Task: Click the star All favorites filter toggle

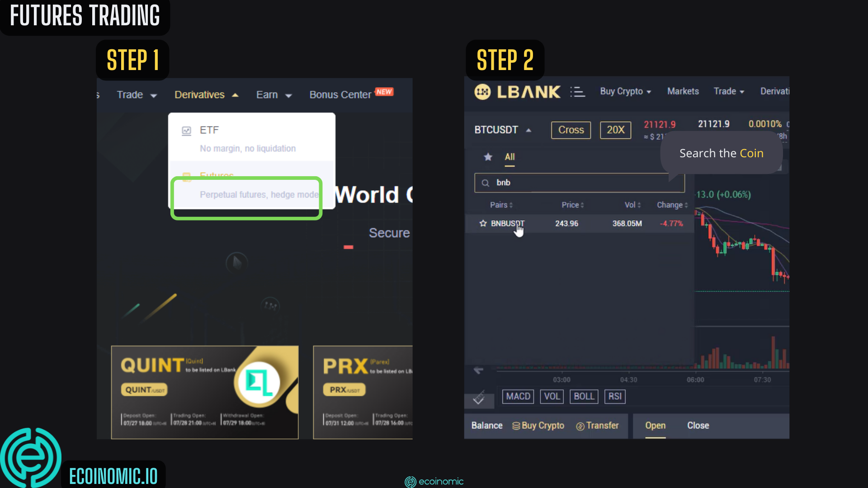Action: tap(488, 157)
